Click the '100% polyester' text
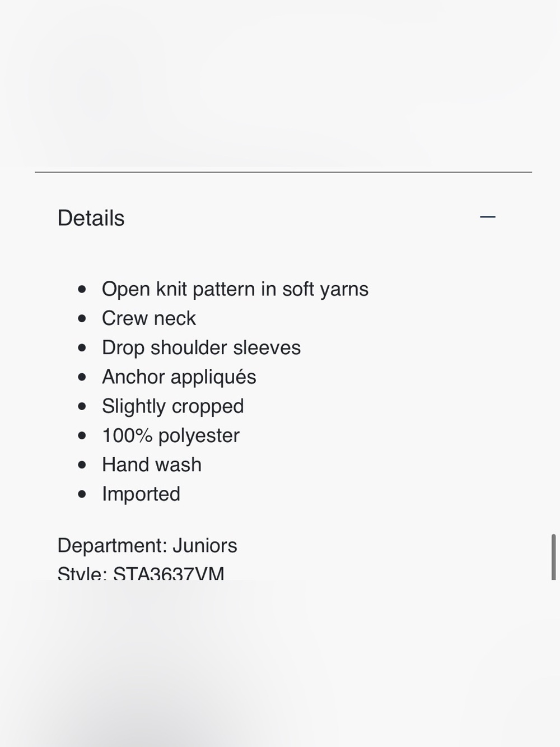This screenshot has height=747, width=560. [171, 435]
